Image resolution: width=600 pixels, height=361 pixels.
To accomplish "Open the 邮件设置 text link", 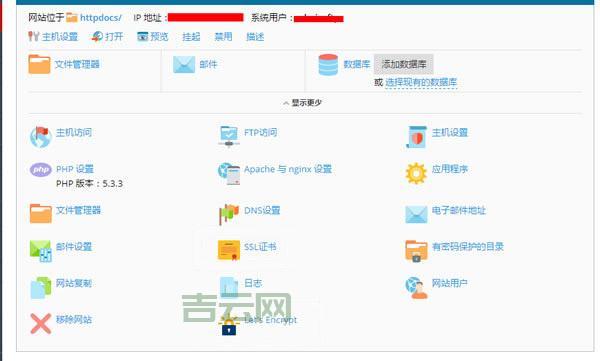I will (74, 247).
